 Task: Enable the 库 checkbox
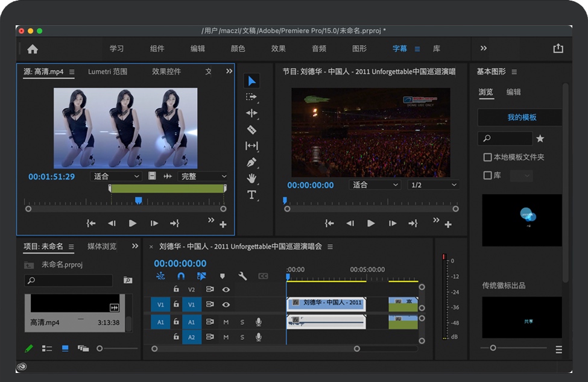click(x=488, y=175)
